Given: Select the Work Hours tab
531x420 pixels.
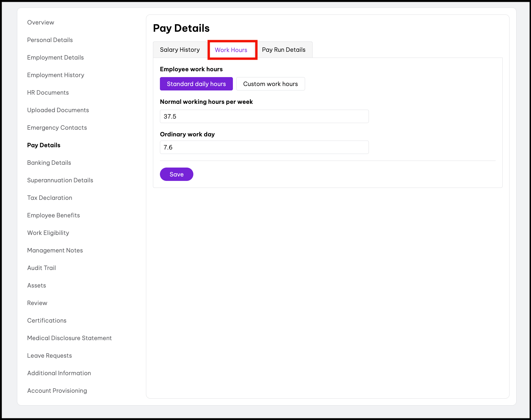Looking at the screenshot, I should pos(231,50).
